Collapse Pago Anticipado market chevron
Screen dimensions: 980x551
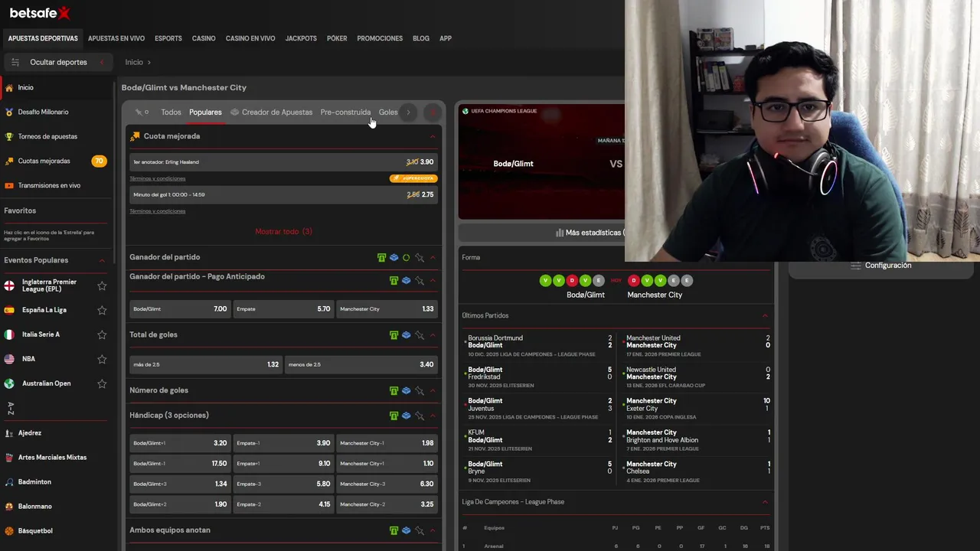(x=433, y=281)
